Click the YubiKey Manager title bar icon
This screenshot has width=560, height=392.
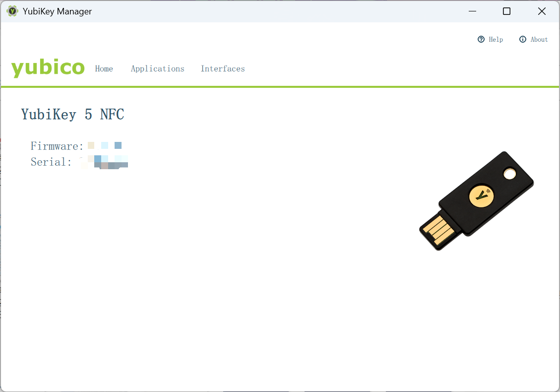point(11,11)
